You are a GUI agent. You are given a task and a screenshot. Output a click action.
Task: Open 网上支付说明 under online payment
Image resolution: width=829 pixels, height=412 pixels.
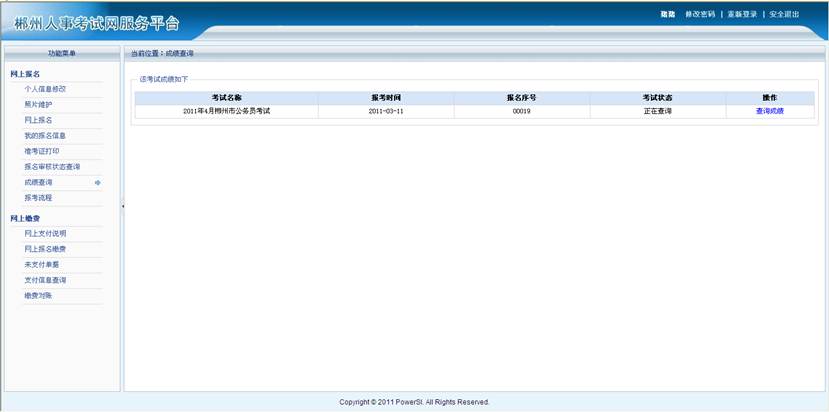tap(45, 233)
